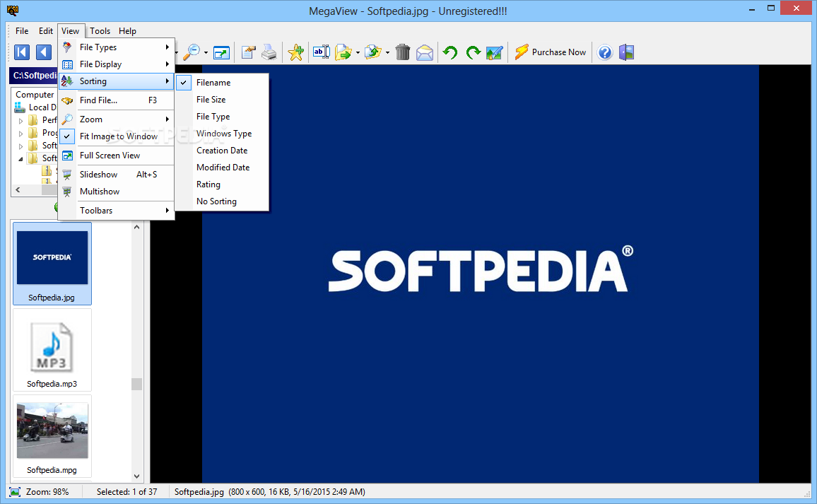The height and width of the screenshot is (504, 817).
Task: Expand the Perf folder tree node
Action: pos(20,120)
